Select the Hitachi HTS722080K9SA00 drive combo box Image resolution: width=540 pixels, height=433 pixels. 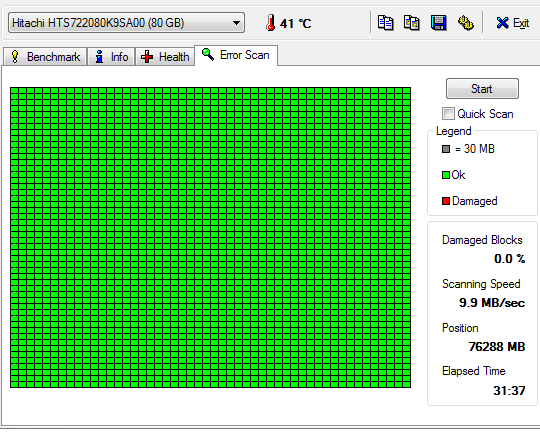click(126, 23)
